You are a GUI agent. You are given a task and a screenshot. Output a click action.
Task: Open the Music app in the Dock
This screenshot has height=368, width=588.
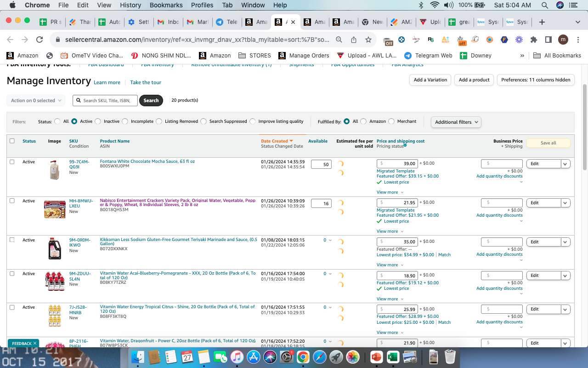pos(237,357)
